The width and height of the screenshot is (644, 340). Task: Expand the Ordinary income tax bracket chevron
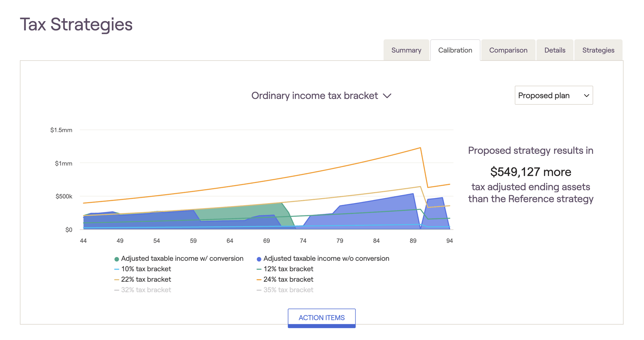click(x=387, y=96)
